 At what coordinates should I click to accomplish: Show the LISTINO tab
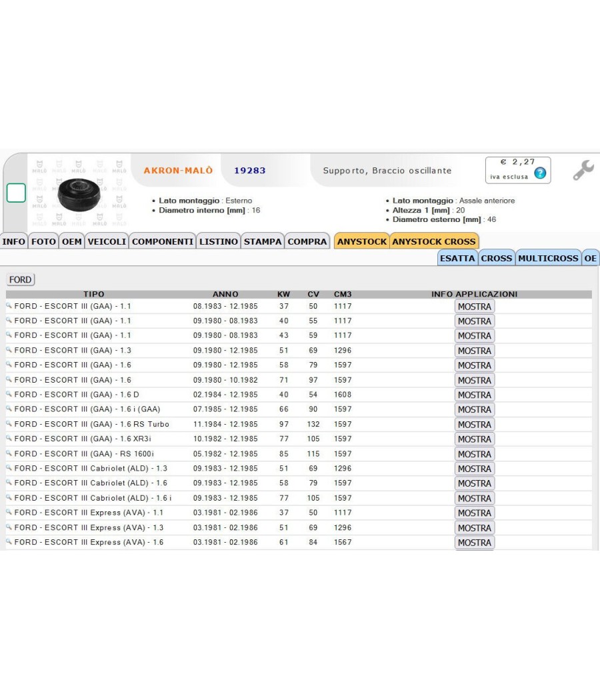pos(218,241)
